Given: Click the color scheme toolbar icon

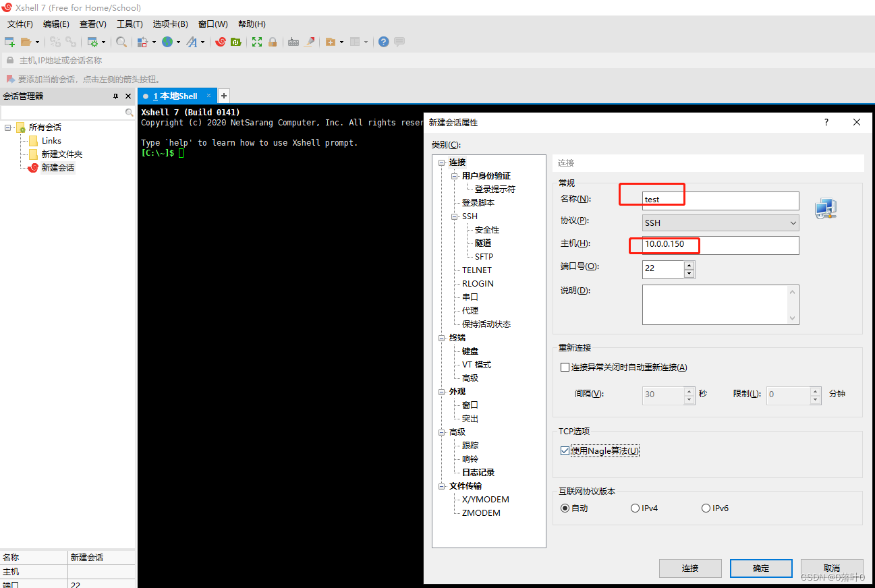Looking at the screenshot, I should [142, 42].
